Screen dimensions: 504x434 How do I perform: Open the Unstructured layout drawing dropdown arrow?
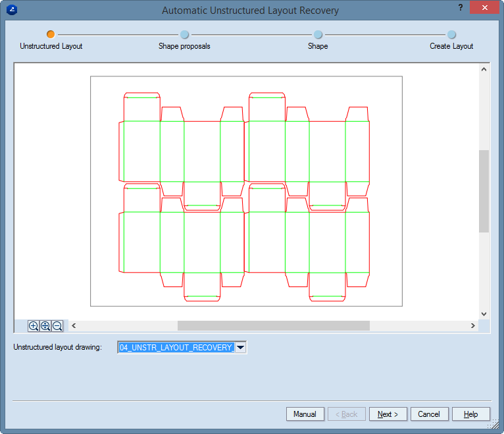(240, 347)
